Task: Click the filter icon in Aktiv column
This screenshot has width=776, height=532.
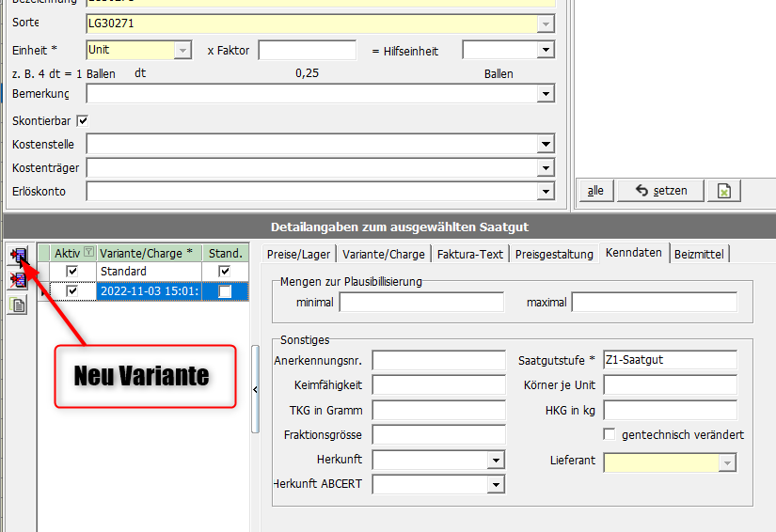Action: pyautogui.click(x=89, y=252)
